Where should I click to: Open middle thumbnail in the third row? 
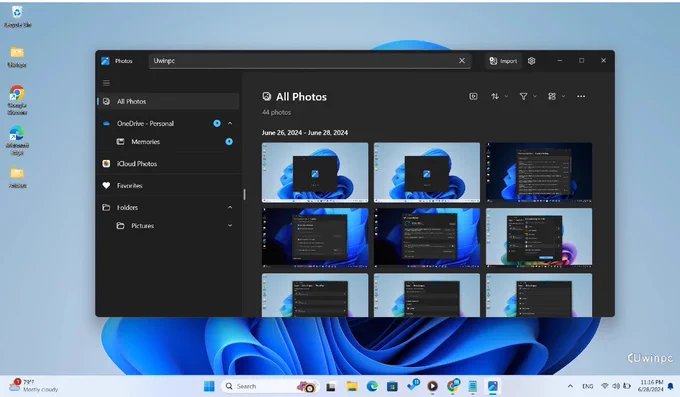coord(427,295)
